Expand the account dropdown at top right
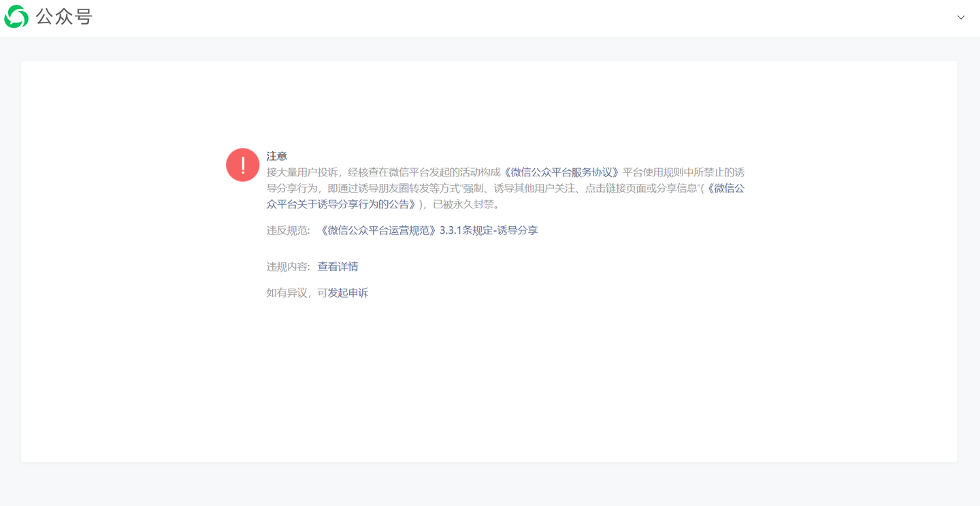 coord(960,18)
